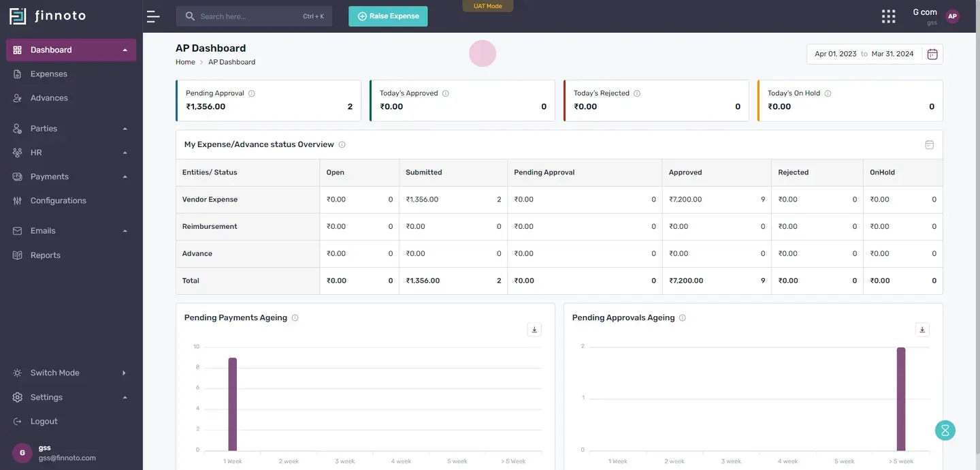
Task: Click the Raise Expense button
Action: pyautogui.click(x=388, y=16)
